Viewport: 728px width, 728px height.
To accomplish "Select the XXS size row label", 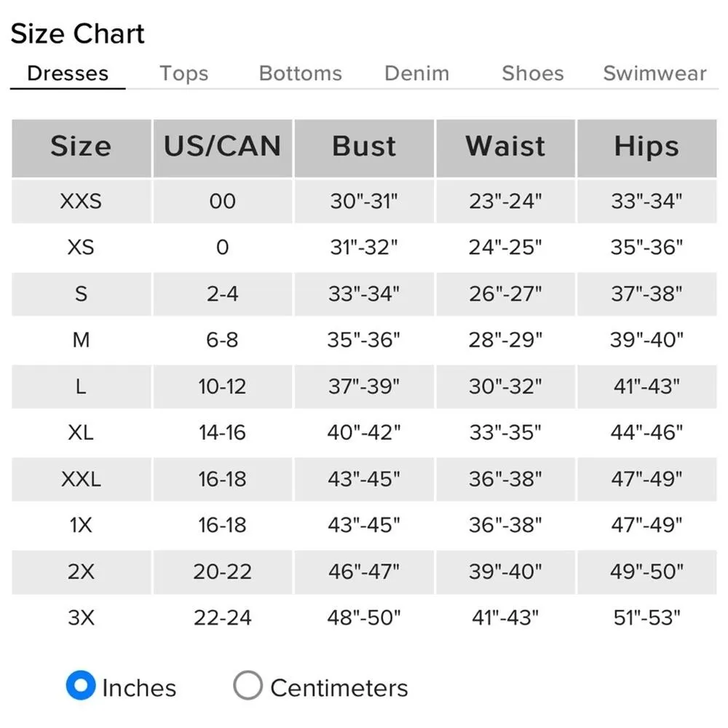I will [x=81, y=201].
